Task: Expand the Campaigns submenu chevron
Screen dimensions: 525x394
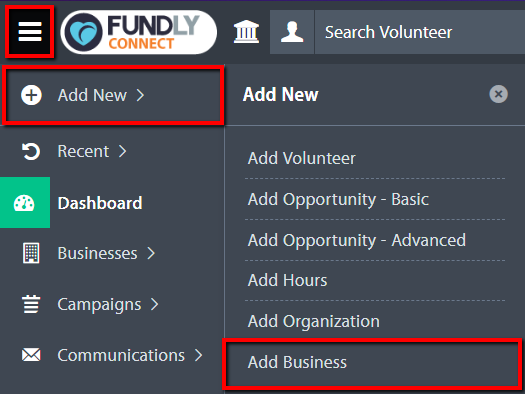Action: coord(154,304)
